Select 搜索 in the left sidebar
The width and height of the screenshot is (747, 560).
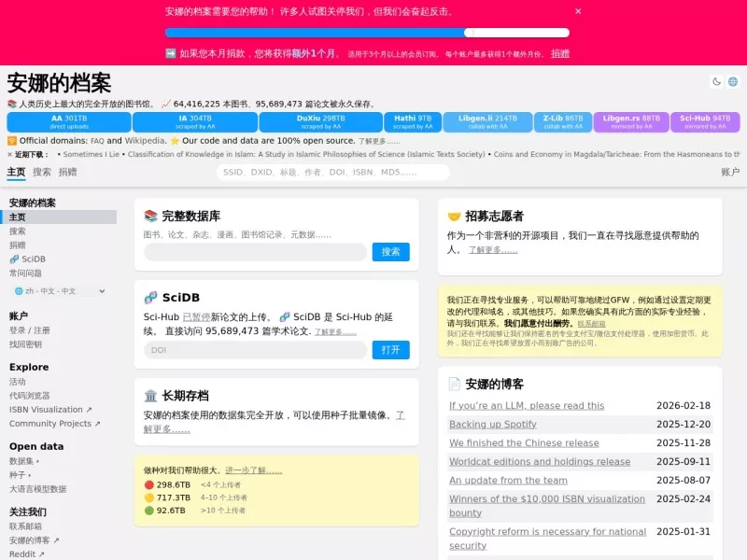pos(17,231)
